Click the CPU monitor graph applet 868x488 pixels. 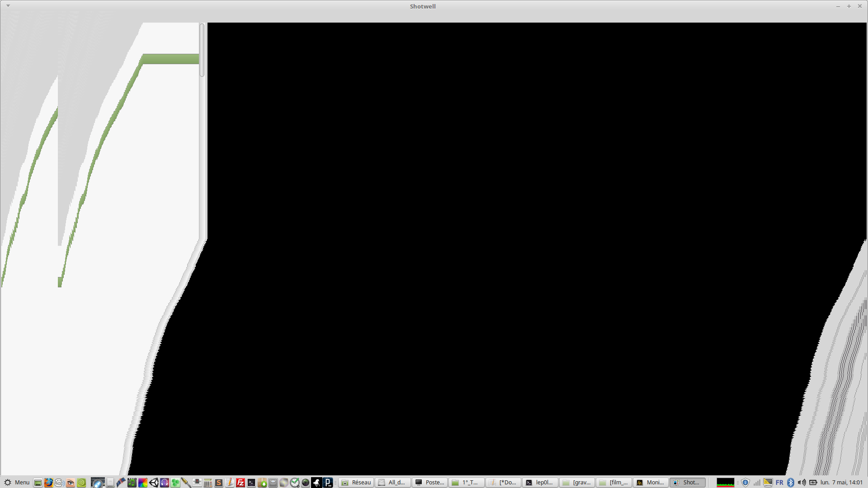click(x=725, y=483)
